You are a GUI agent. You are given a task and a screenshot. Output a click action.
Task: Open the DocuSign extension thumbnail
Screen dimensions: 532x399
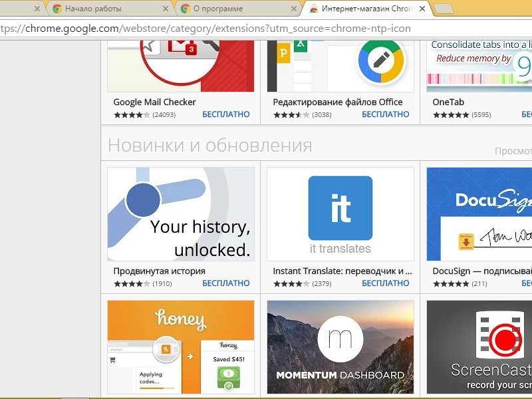tap(479, 213)
